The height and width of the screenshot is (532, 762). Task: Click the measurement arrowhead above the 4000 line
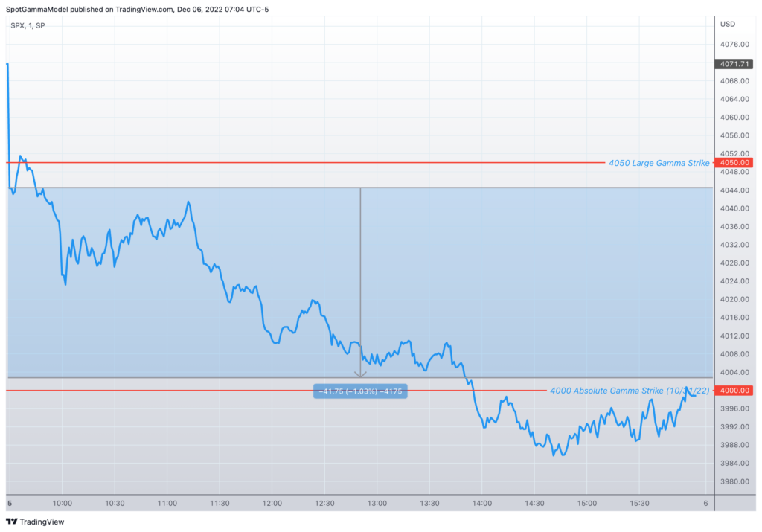click(361, 374)
